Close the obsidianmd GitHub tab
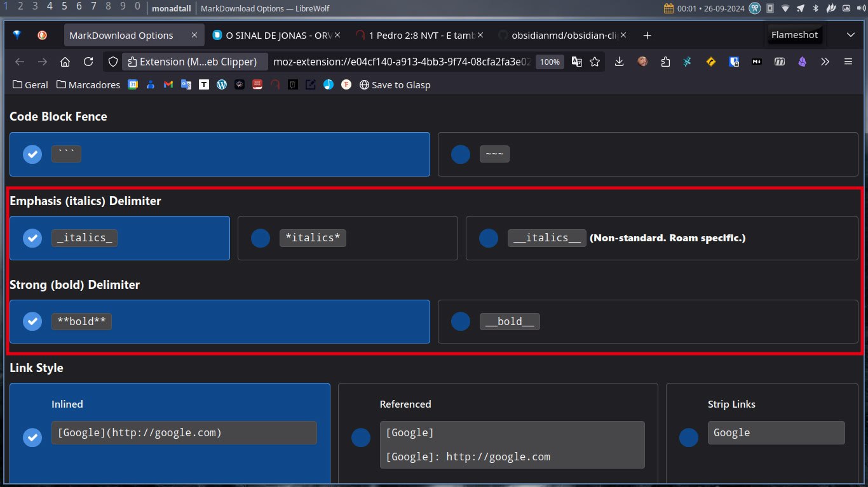 [x=623, y=36]
